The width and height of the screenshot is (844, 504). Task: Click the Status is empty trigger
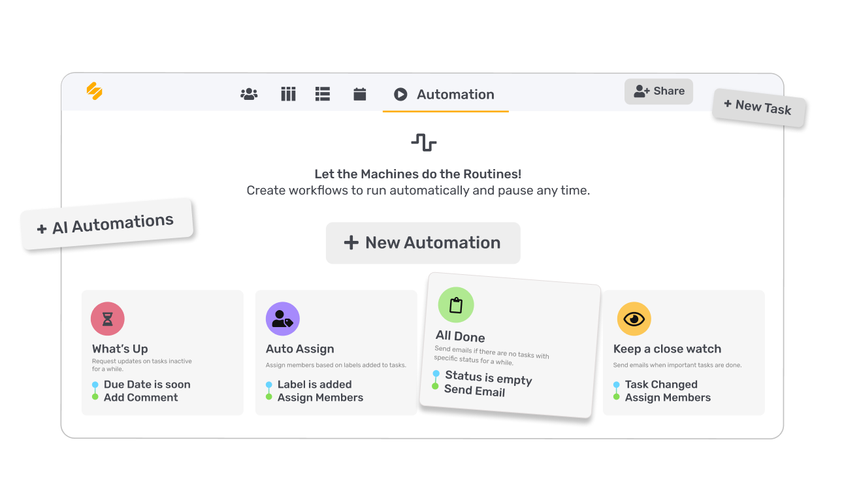[x=488, y=377]
